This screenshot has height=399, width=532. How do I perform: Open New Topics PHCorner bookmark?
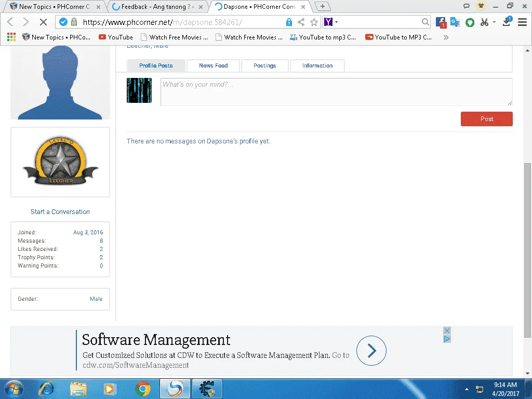coord(56,37)
